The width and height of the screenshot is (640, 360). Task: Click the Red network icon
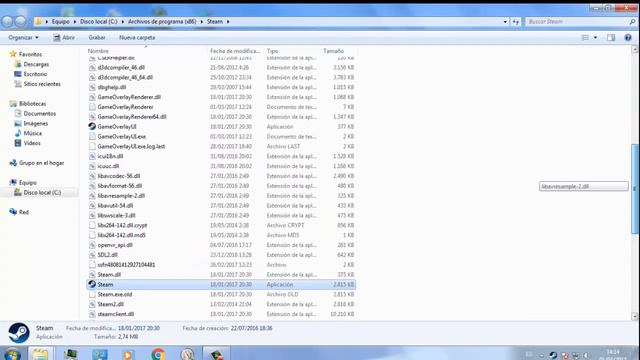[13, 212]
